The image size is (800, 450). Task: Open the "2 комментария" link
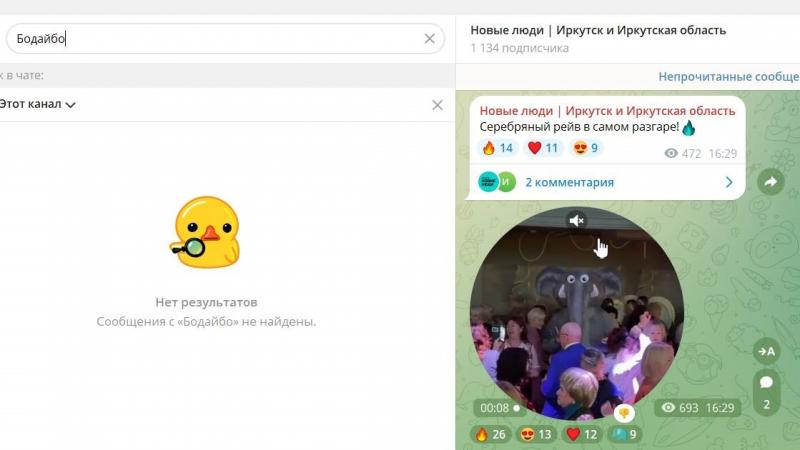(x=569, y=182)
